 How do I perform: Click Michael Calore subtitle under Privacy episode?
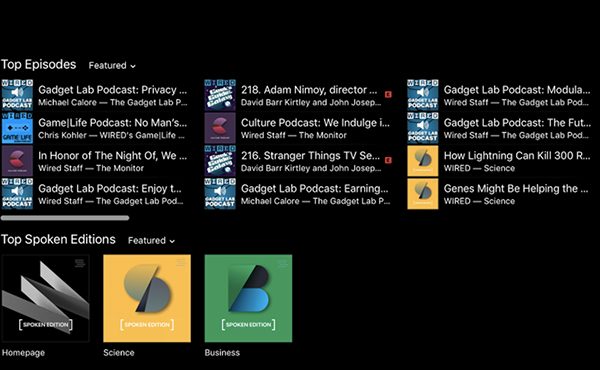click(112, 103)
